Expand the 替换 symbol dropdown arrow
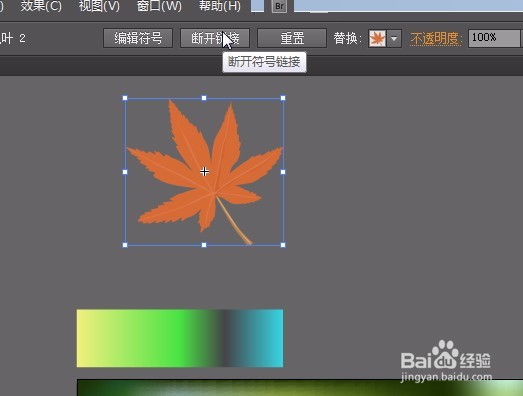Screen dimensions: 523x396 pos(394,38)
